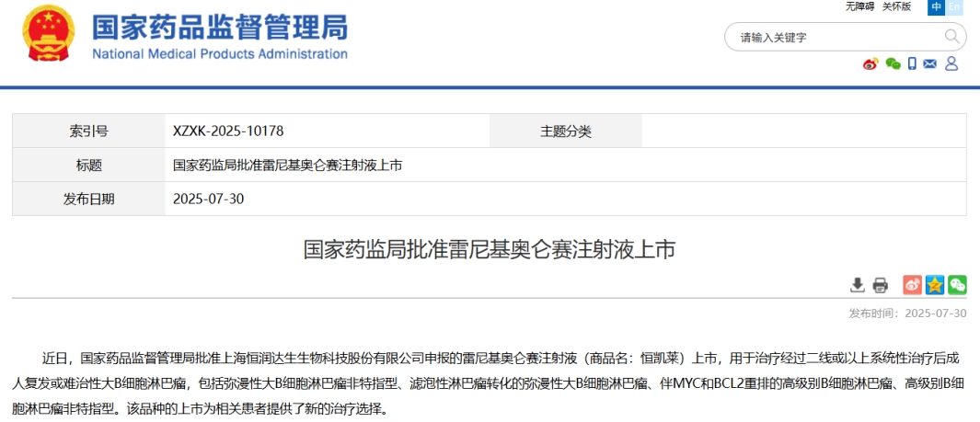Image resolution: width=980 pixels, height=422 pixels.
Task: Click the mobile phone icon
Action: [912, 63]
